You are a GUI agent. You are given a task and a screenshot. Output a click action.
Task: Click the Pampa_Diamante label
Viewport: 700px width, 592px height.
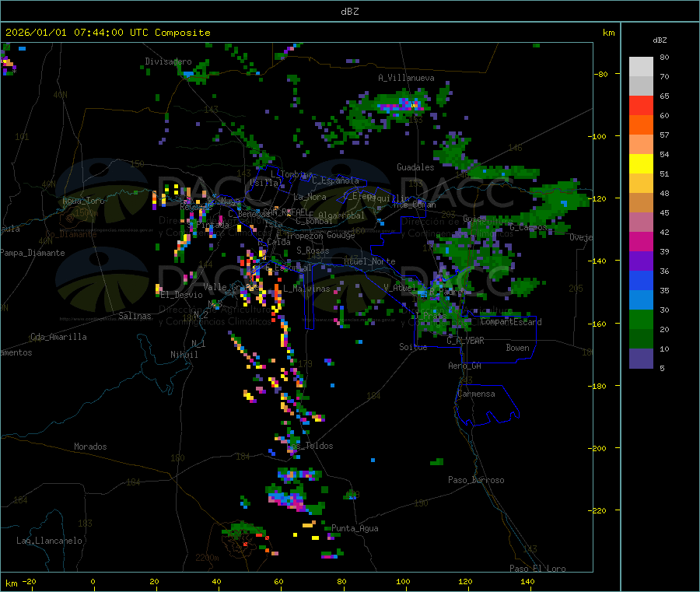(x=33, y=253)
